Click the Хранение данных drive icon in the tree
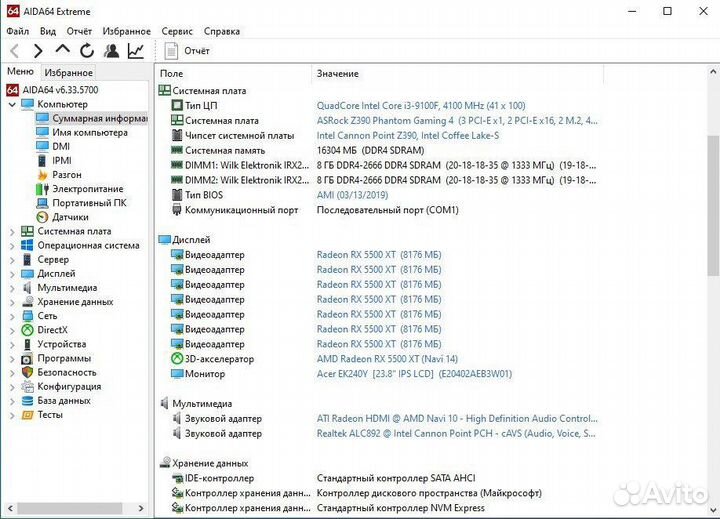The width and height of the screenshot is (720, 519). 28,302
